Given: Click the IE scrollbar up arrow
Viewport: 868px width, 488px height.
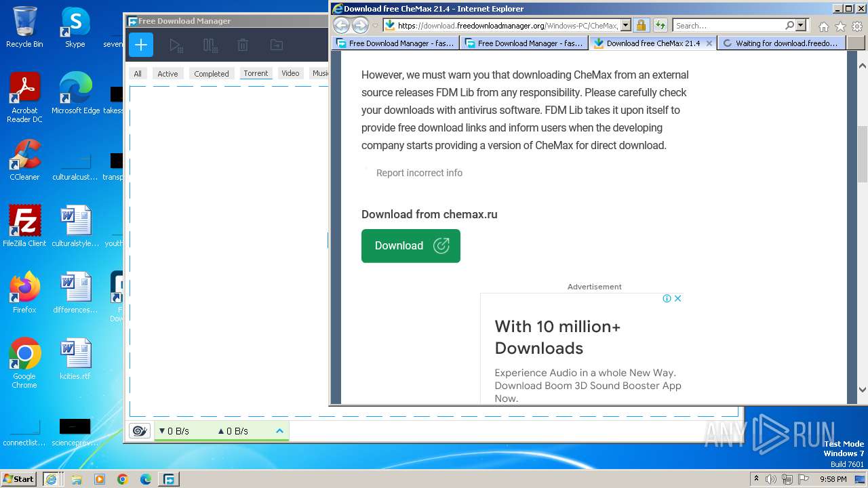Looking at the screenshot, I should point(863,66).
